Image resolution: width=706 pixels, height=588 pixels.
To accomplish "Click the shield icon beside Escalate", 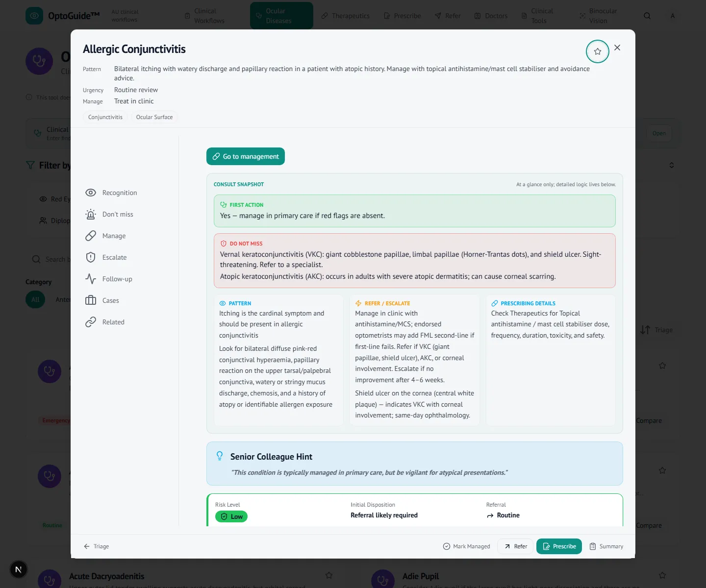I will tap(91, 257).
